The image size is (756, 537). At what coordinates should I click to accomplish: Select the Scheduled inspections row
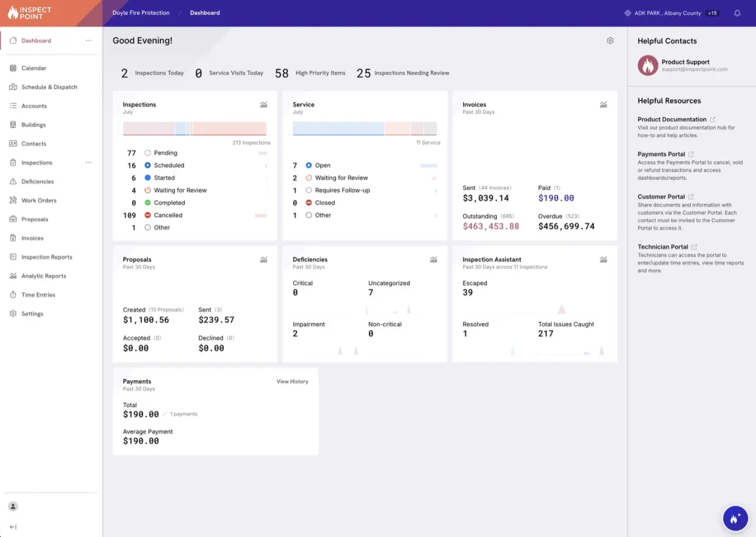pos(195,165)
